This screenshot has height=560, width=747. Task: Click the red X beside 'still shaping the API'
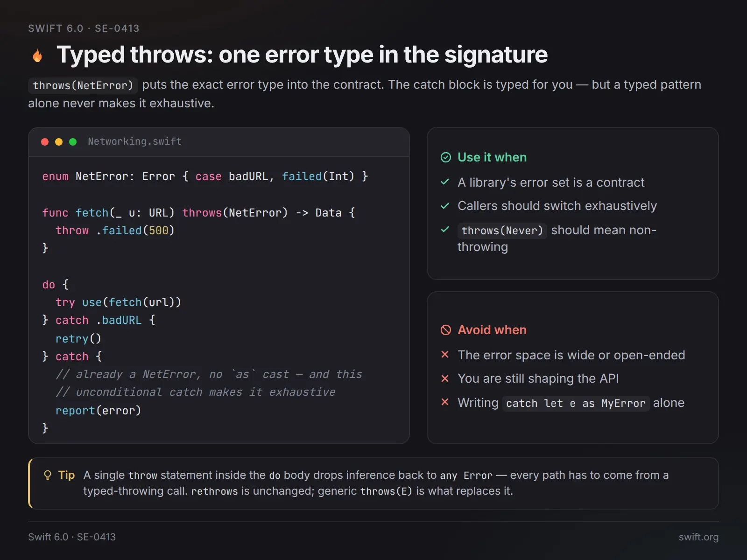click(445, 378)
